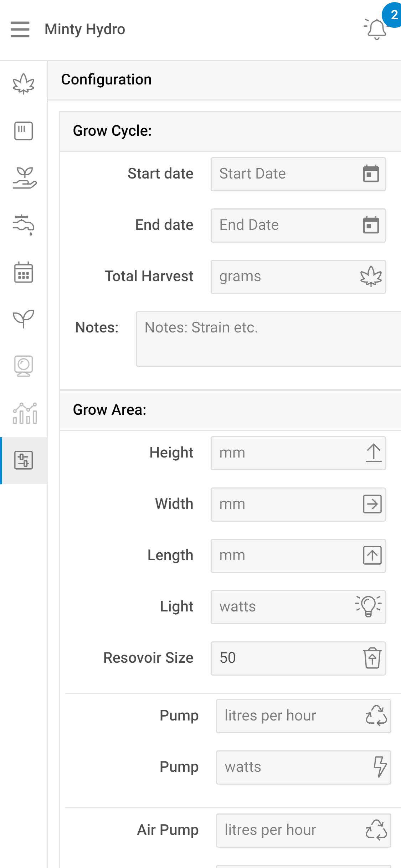The height and width of the screenshot is (868, 401).
Task: Open the seedling-in-hand sidebar page
Action: click(24, 178)
